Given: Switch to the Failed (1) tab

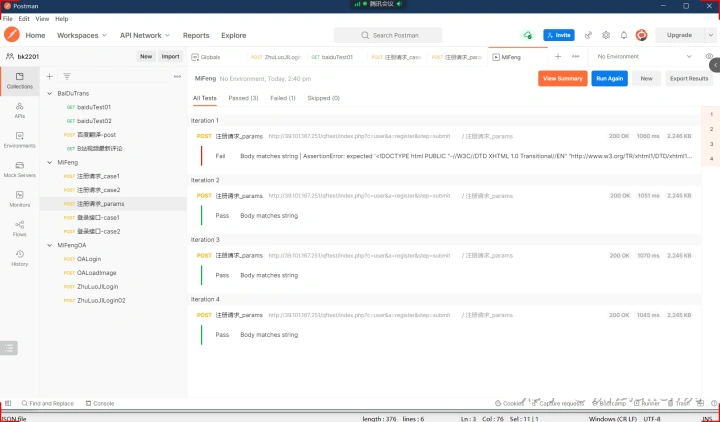Looking at the screenshot, I should (283, 98).
